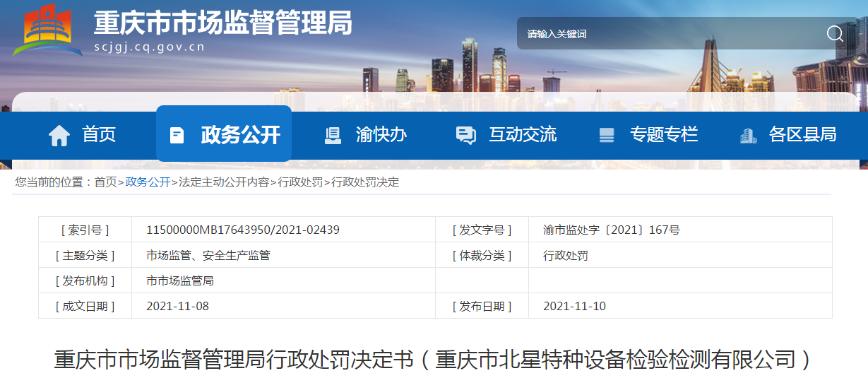Click the home house icon in navigation
This screenshot has height=378, width=868.
tap(59, 135)
